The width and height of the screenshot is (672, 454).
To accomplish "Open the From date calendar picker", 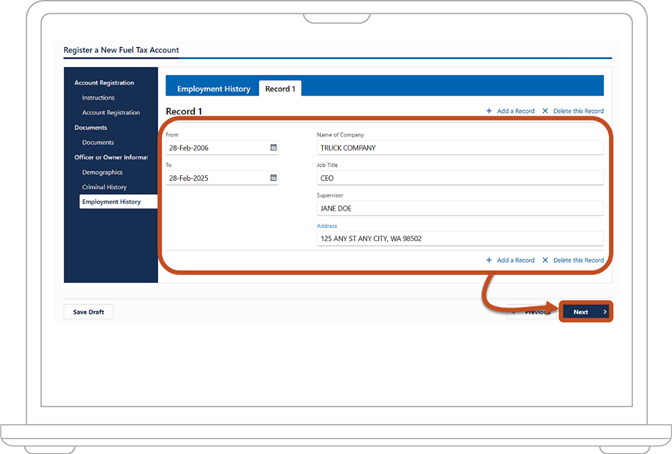I will click(x=273, y=147).
